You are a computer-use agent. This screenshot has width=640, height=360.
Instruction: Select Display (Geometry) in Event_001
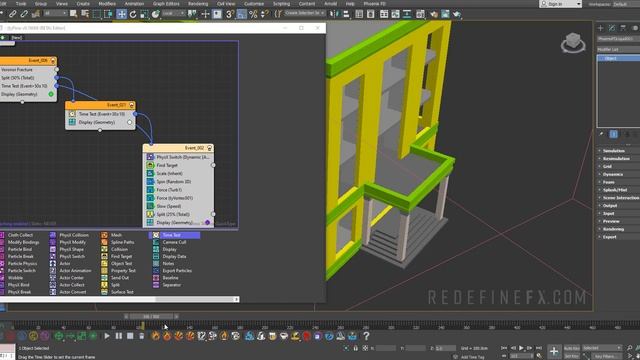click(x=100, y=122)
